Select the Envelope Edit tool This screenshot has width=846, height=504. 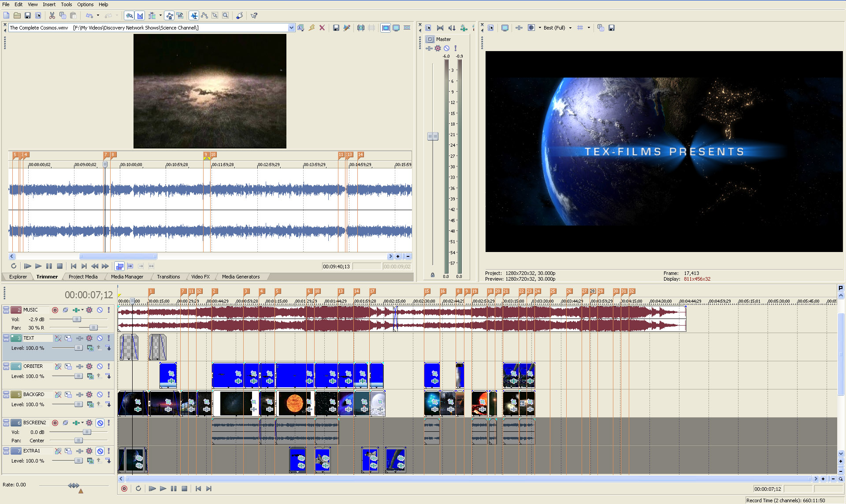pyautogui.click(x=204, y=15)
